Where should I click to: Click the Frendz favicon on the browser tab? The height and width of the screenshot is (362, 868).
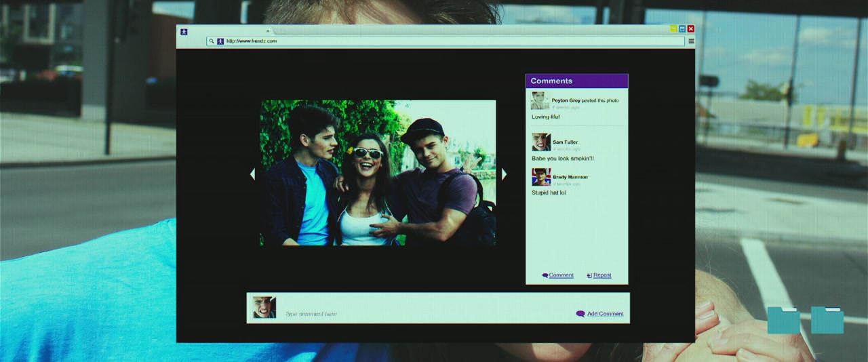(184, 31)
